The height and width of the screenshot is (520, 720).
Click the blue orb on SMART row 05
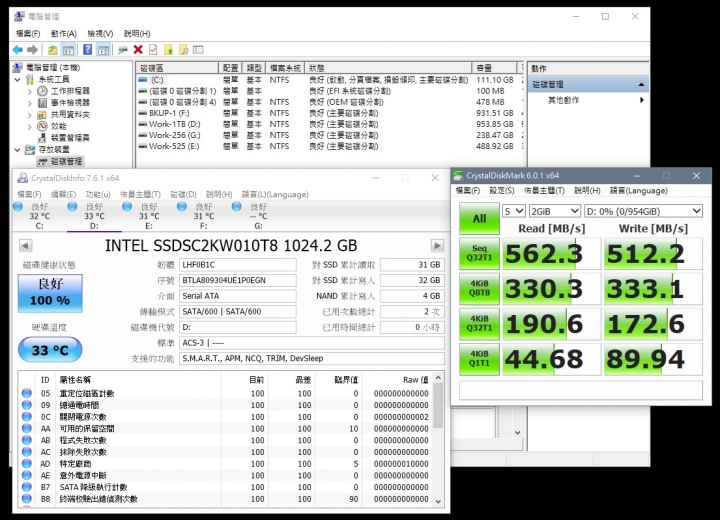(x=27, y=393)
